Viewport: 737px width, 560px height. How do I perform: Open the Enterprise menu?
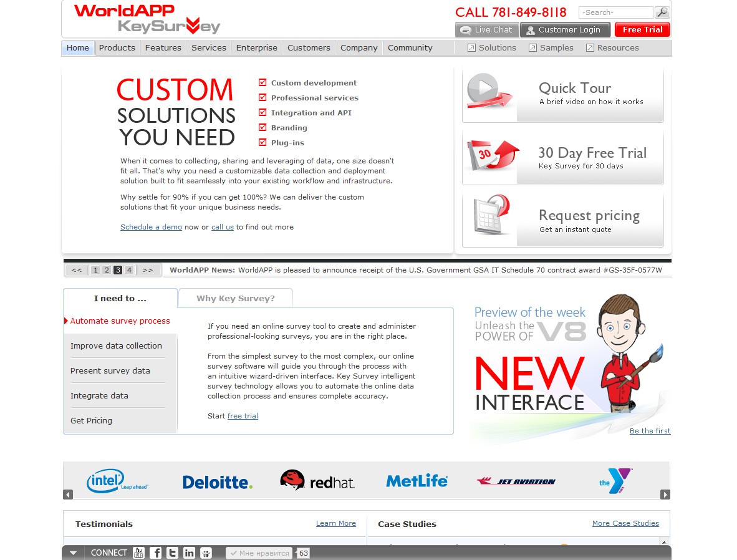pos(257,47)
